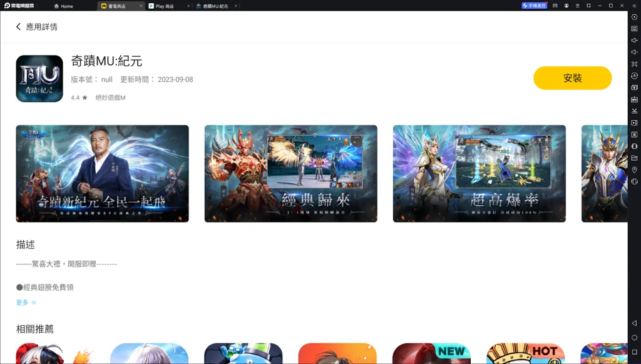Open recommended app with HOT badge
This screenshot has height=364, width=641.
(525, 353)
